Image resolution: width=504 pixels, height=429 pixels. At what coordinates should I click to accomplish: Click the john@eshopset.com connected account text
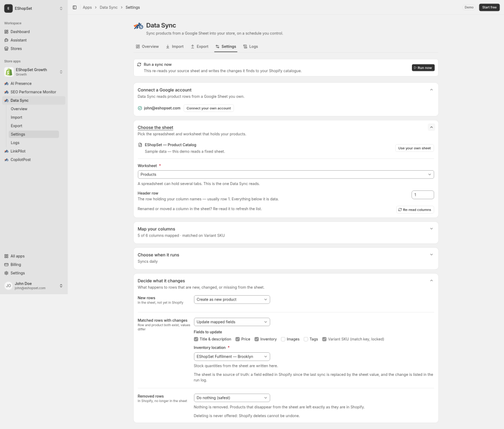click(x=162, y=108)
